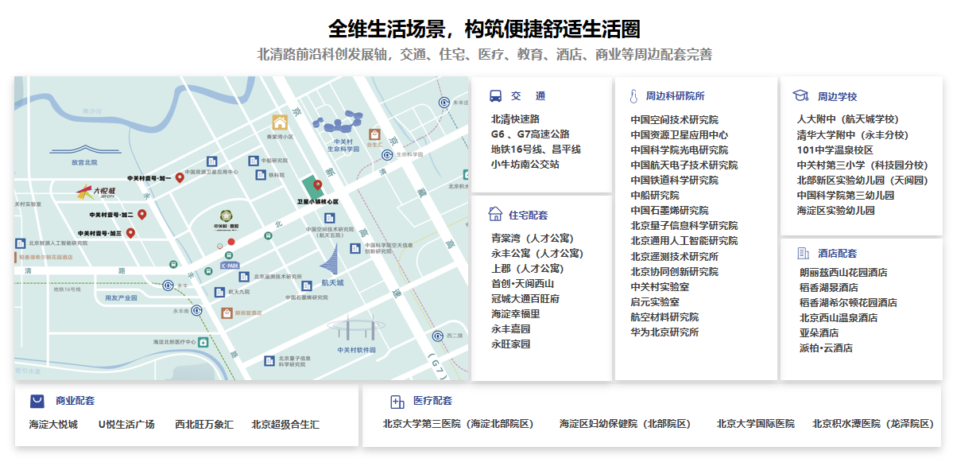This screenshot has height=474, width=980.
Task: Click 北京通用人工智能研究院 entry
Action: (684, 240)
